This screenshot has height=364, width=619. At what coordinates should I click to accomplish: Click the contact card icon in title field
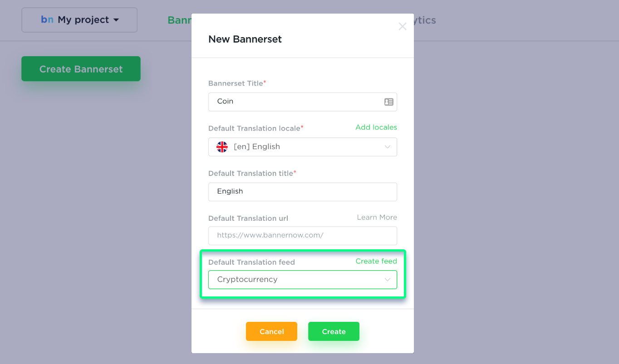click(389, 102)
